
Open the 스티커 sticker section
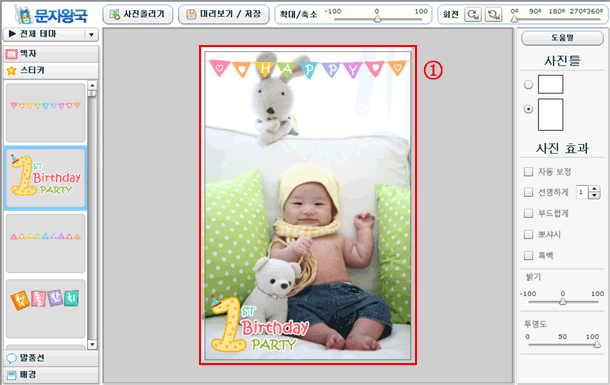point(51,70)
